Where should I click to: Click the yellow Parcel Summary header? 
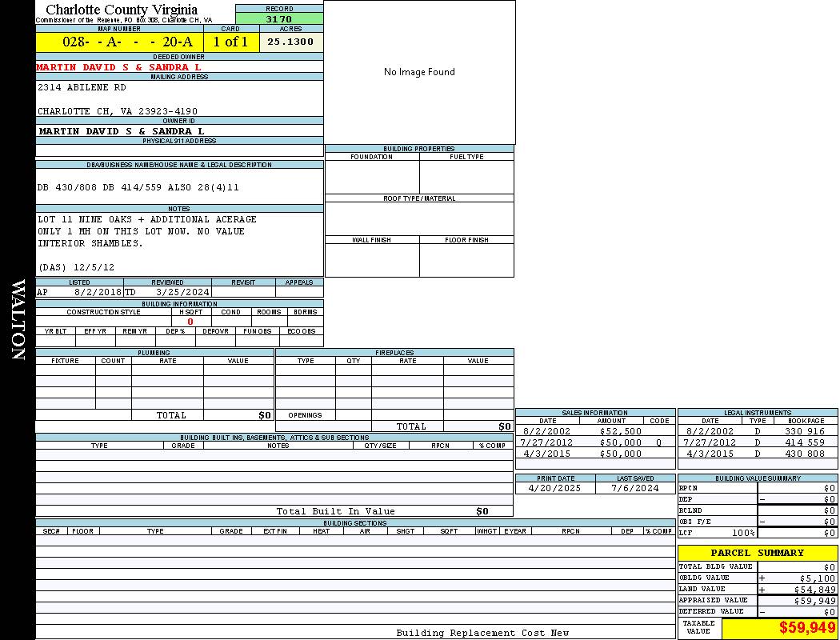click(x=757, y=553)
